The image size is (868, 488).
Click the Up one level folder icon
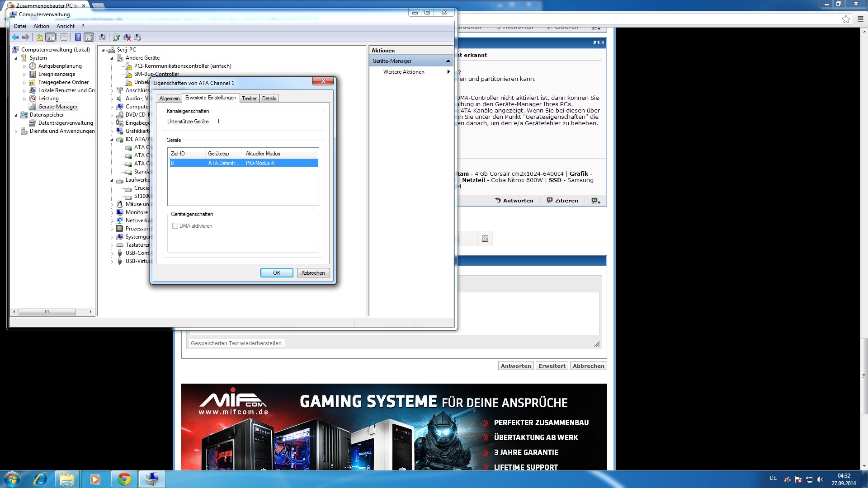40,37
